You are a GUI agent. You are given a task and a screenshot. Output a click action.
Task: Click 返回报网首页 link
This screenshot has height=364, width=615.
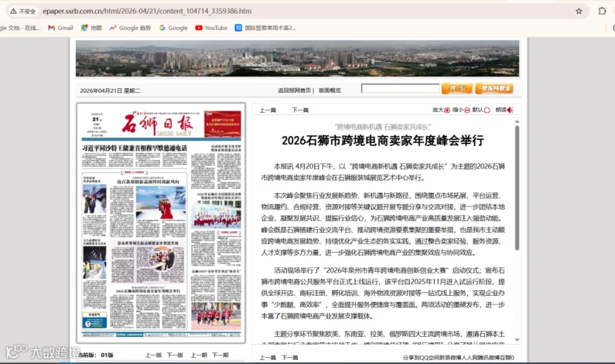[x=294, y=91]
